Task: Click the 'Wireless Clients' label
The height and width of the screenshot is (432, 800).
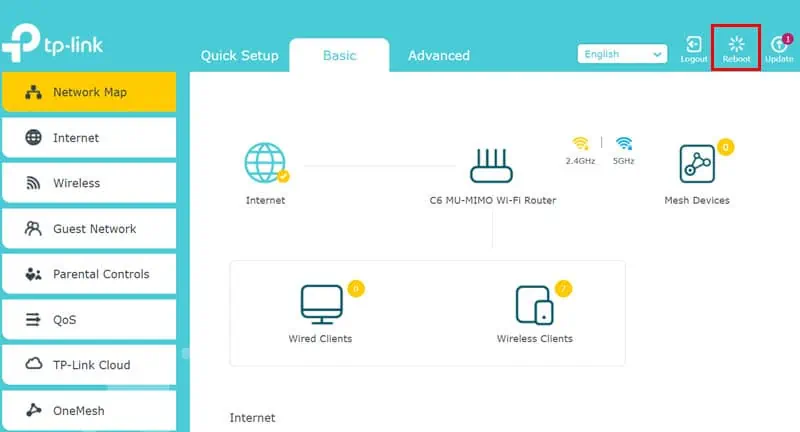Action: click(535, 339)
